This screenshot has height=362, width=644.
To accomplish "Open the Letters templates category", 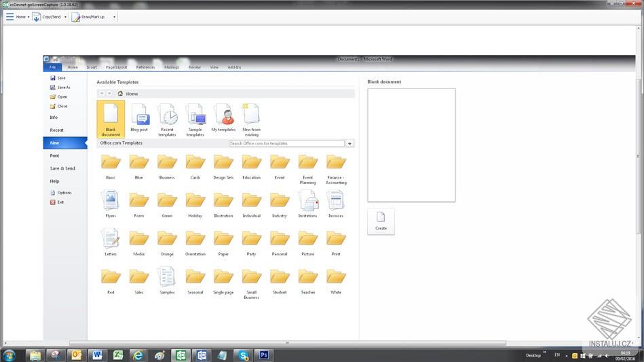I will point(111,242).
